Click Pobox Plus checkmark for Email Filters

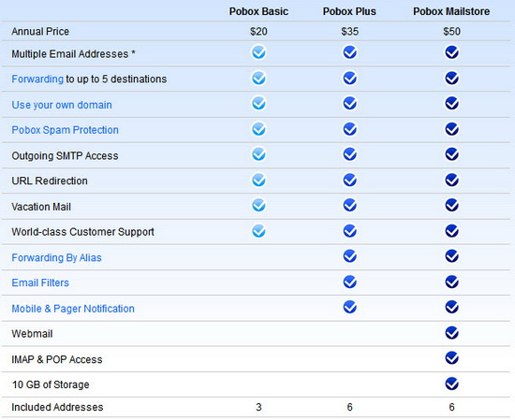(350, 282)
